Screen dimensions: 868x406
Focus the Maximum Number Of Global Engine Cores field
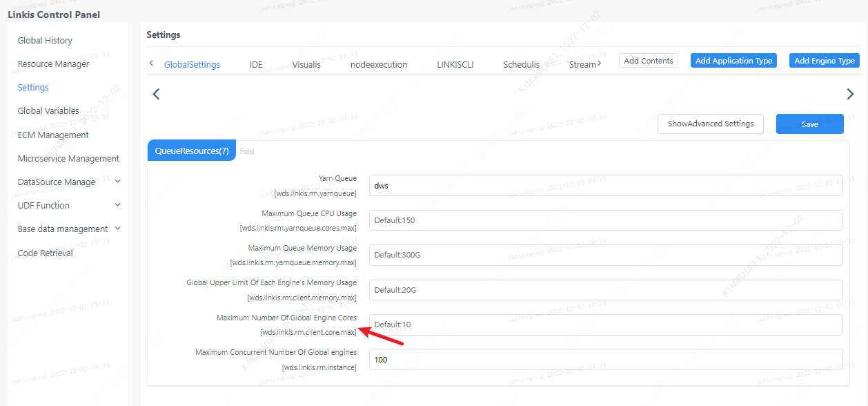605,325
